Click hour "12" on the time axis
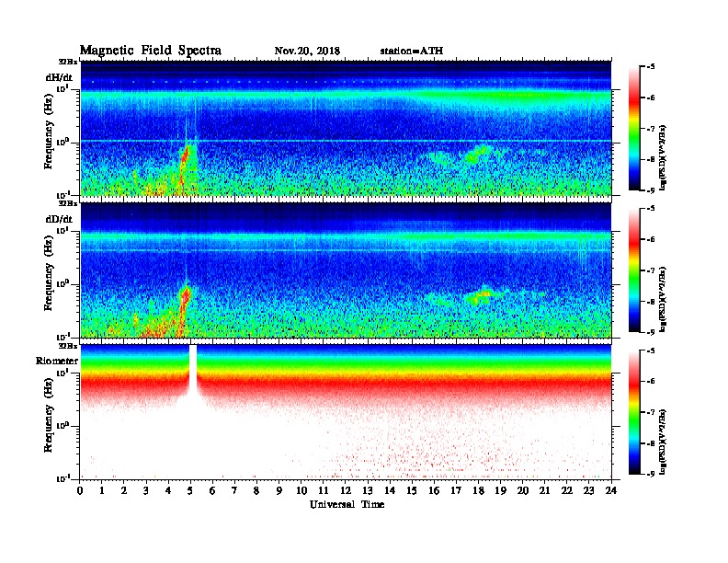The width and height of the screenshot is (728, 563). point(346,491)
